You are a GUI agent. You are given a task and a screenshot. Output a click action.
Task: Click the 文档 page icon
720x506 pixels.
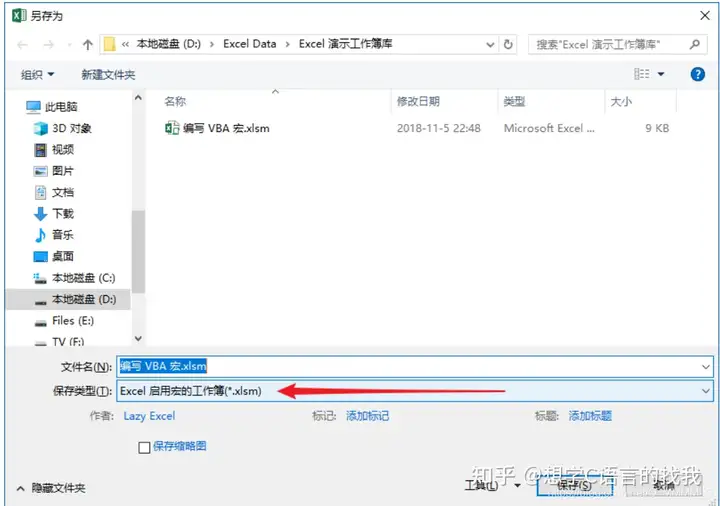click(x=40, y=192)
